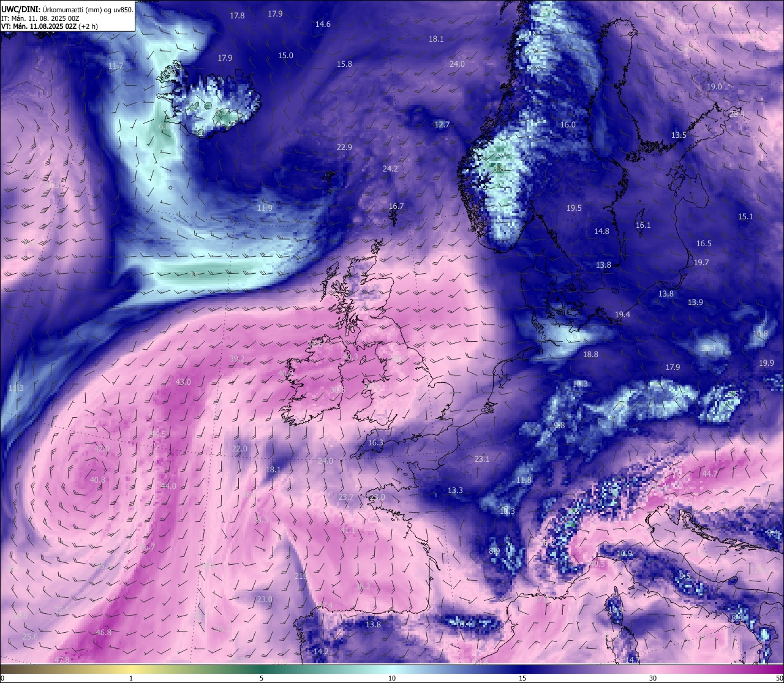
Task: Click the 44.7 value over the Alps region
Action: coord(710,474)
